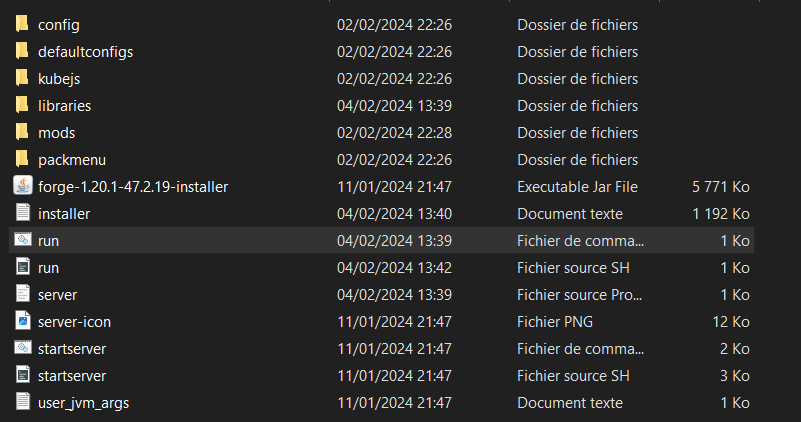Click the libraries folder icon

pos(22,105)
